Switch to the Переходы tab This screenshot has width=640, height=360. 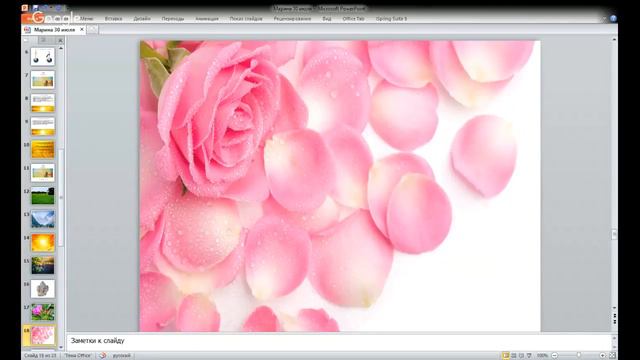pyautogui.click(x=173, y=19)
